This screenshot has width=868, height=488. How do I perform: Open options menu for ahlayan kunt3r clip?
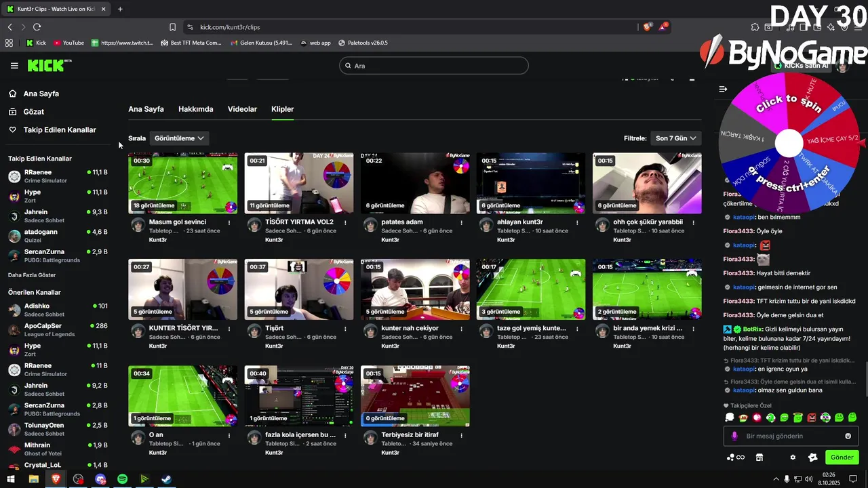pos(577,222)
